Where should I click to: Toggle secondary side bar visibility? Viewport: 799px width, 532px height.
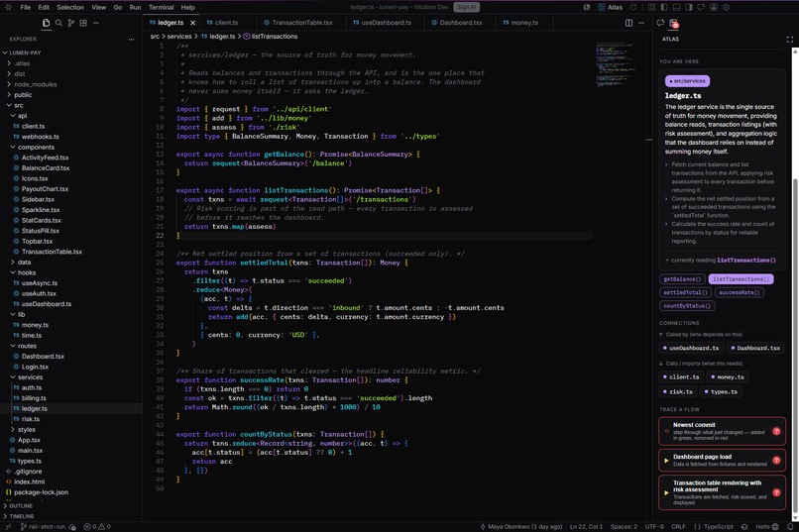tap(688, 7)
